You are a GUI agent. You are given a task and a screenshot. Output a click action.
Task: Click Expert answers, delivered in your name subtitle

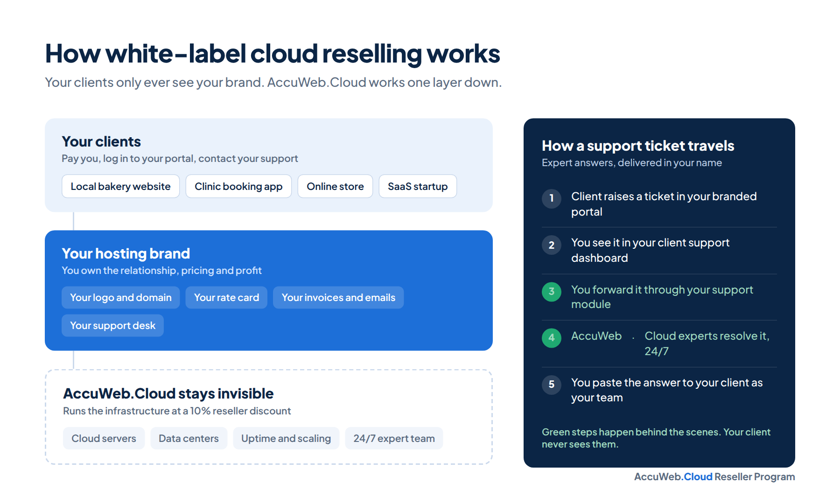[x=632, y=163]
